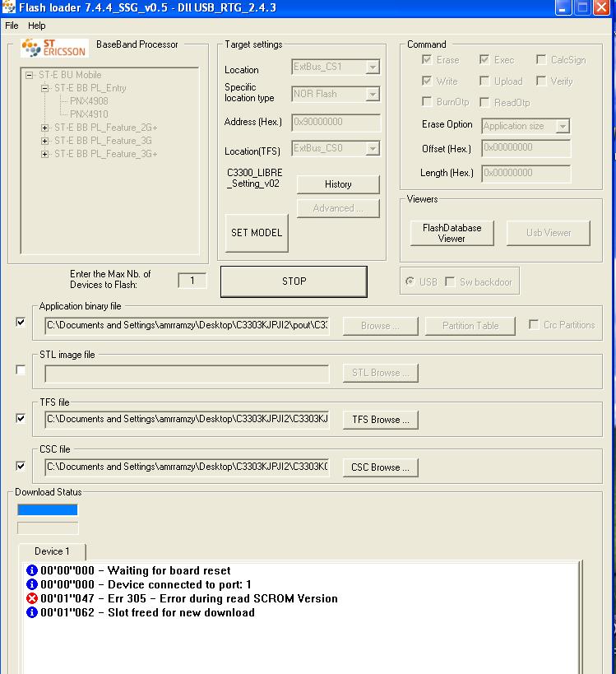Screen dimensions: 616x674
Task: Click the CSC Browse button
Action: pyautogui.click(x=380, y=467)
